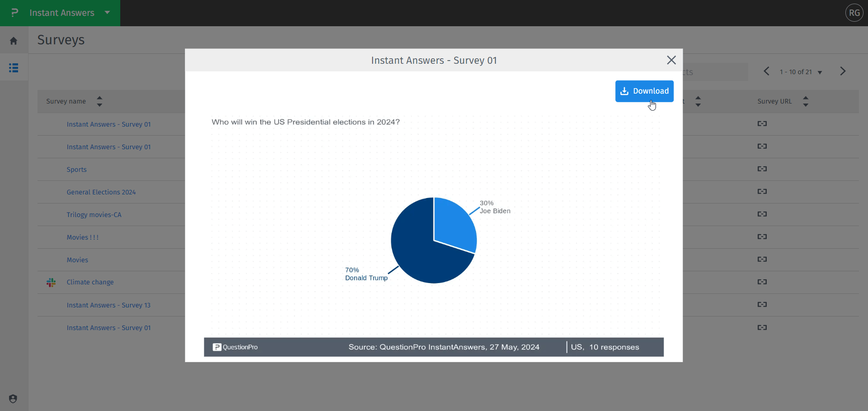Image resolution: width=868 pixels, height=411 pixels.
Task: Close the Instant Answers - Survey 01 dialog
Action: coord(671,60)
